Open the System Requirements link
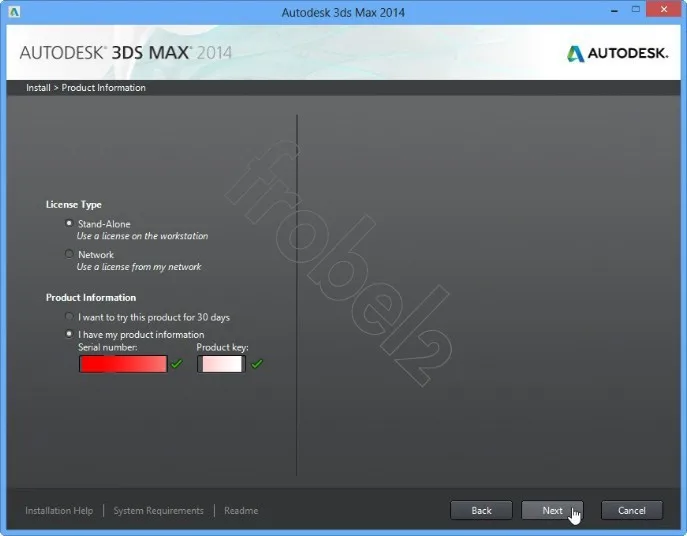 [x=158, y=511]
